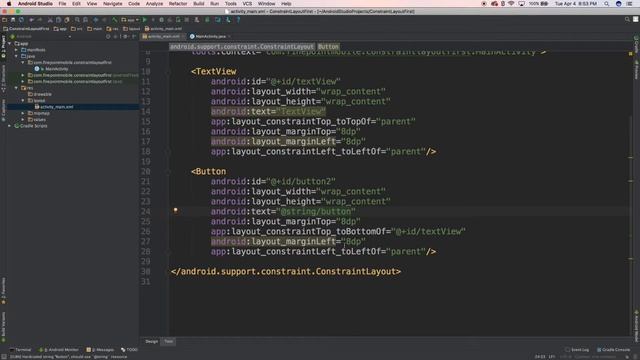Click the Help question mark toolbar icon
640x360 pixels.
(x=238, y=20)
